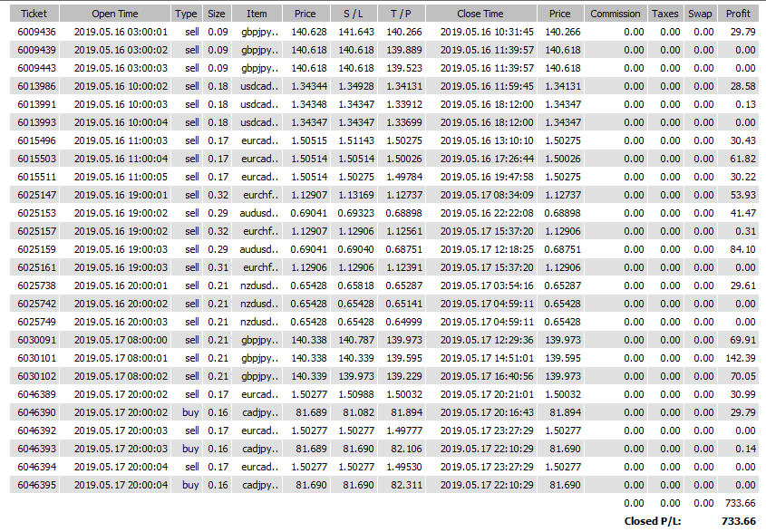Sort by the Item column header
The width and height of the screenshot is (766, 532).
tap(257, 15)
